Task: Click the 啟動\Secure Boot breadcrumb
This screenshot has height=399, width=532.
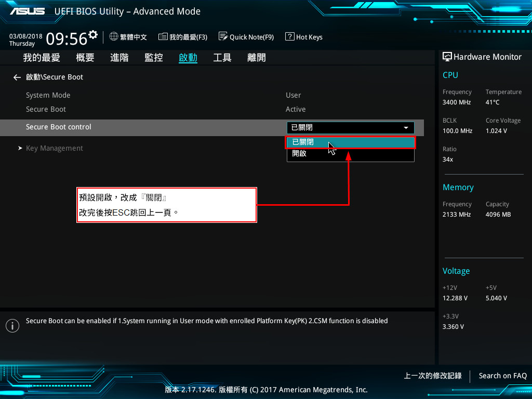Action: click(54, 77)
